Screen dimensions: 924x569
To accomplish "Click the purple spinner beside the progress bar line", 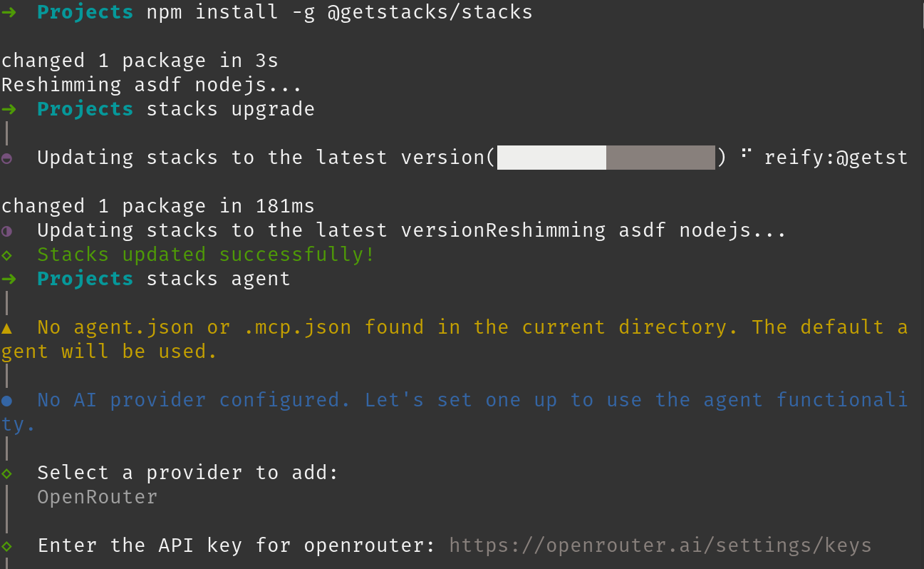I will (6, 158).
